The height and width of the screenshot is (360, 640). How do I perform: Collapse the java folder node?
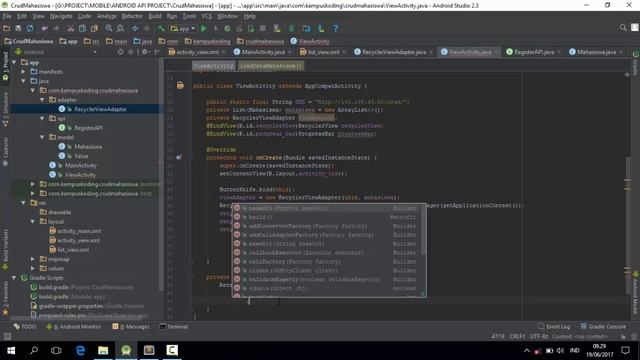pyautogui.click(x=24, y=81)
